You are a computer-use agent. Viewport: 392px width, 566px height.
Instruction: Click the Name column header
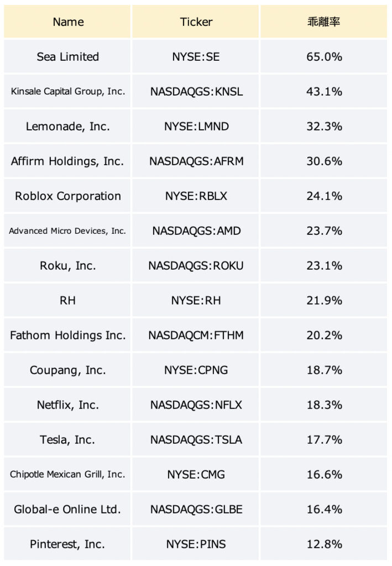point(67,22)
